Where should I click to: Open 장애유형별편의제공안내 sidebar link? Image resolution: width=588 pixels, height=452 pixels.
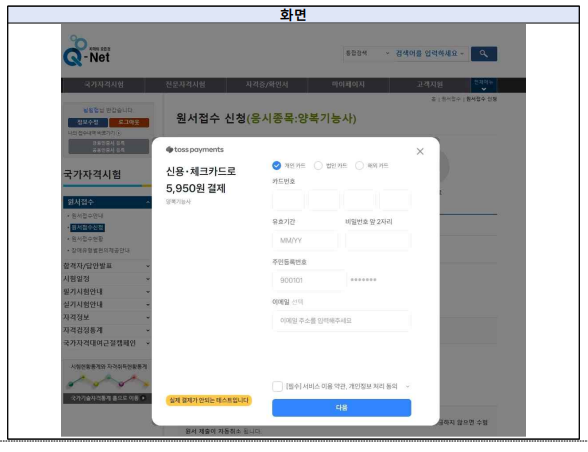[100, 250]
